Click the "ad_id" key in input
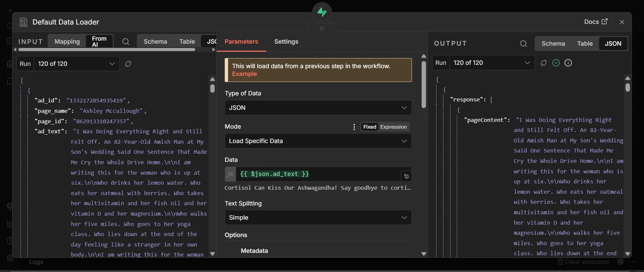644x272 pixels. [x=48, y=100]
